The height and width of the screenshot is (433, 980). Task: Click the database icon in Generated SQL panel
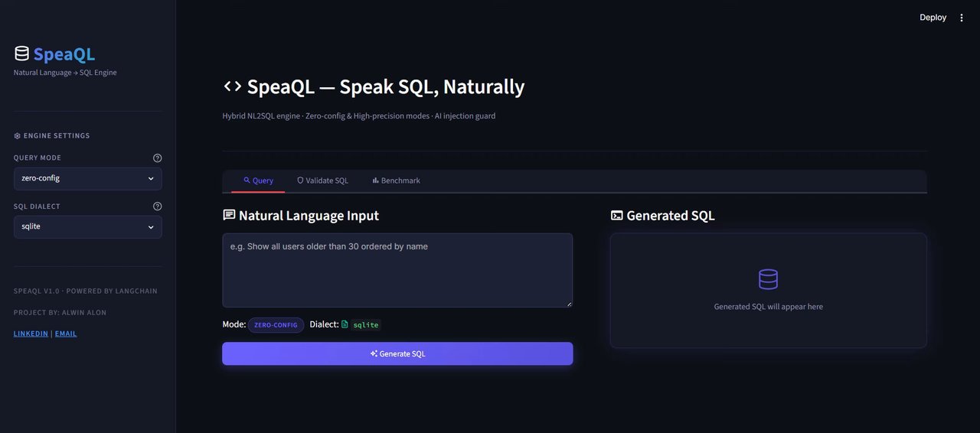click(768, 279)
